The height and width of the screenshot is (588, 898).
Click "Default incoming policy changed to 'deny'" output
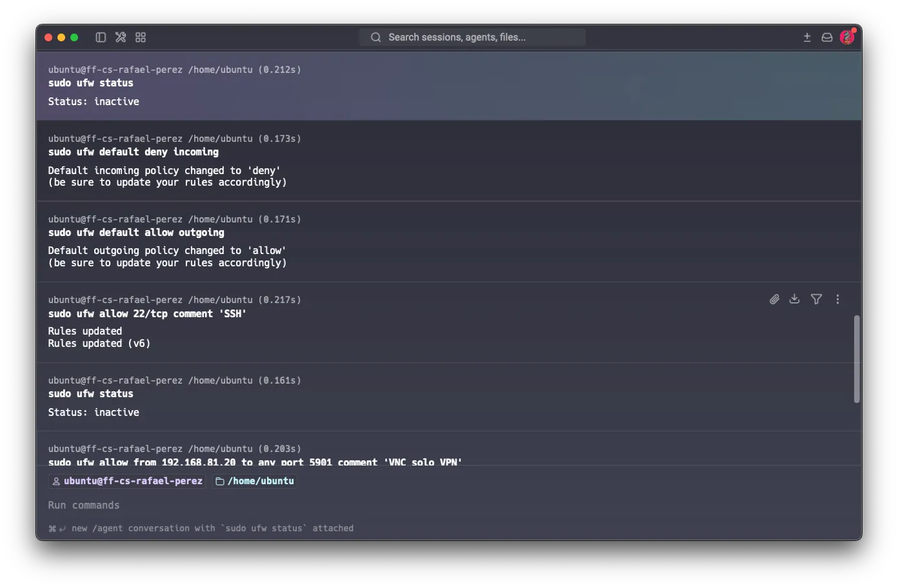coord(165,171)
